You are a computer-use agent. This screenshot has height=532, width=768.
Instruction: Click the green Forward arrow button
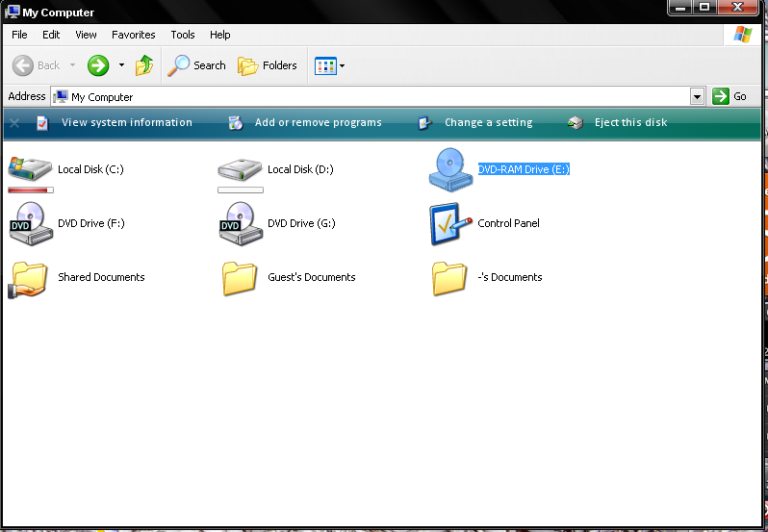tap(98, 65)
